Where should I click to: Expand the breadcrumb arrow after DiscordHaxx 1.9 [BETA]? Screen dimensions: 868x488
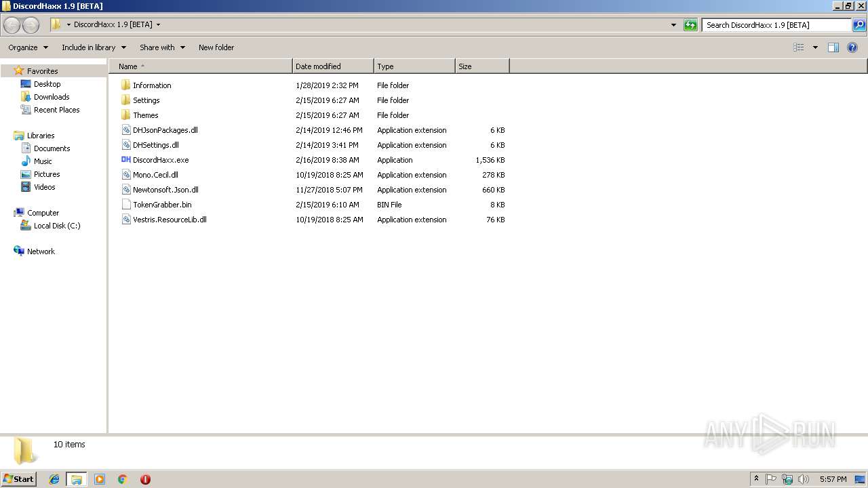(x=158, y=25)
